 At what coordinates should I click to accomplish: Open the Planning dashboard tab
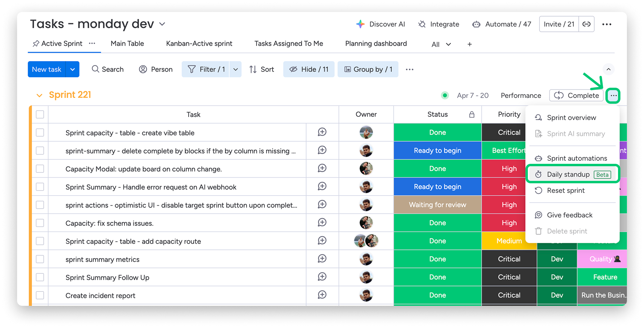click(x=376, y=43)
